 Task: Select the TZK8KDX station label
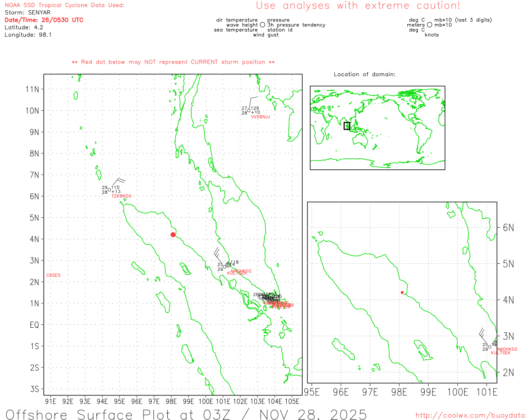click(x=121, y=196)
